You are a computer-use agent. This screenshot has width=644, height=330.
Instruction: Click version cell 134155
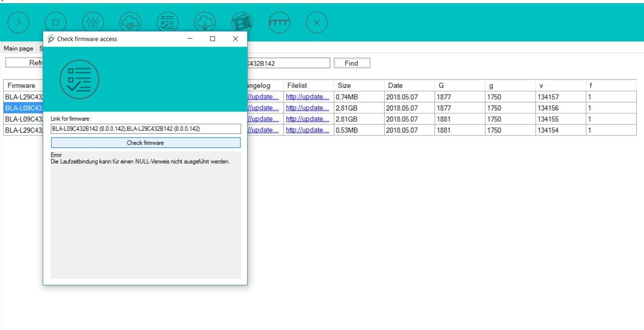click(x=561, y=119)
